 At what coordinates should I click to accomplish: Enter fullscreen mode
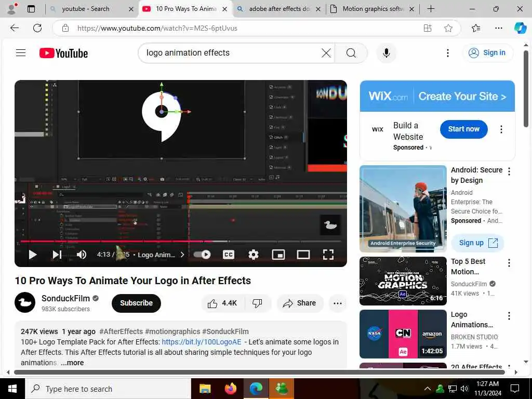pos(328,255)
